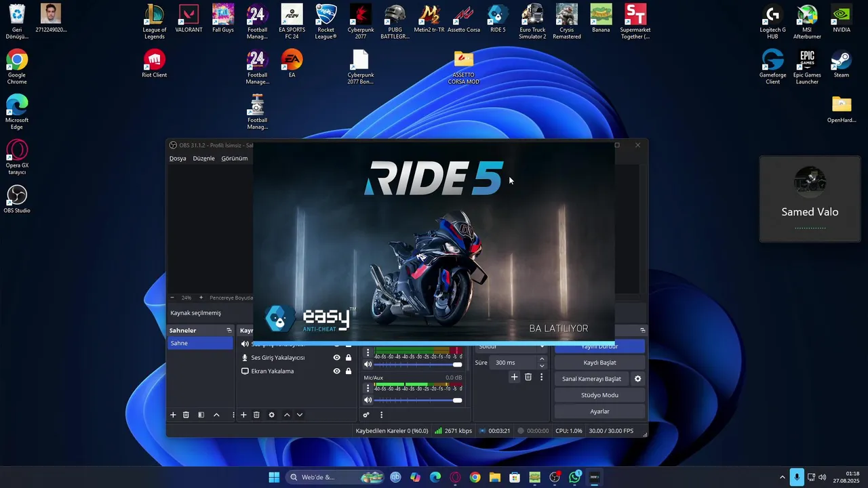Image resolution: width=868 pixels, height=488 pixels.
Task: Enable Stüdyo Modu
Action: pos(599,395)
